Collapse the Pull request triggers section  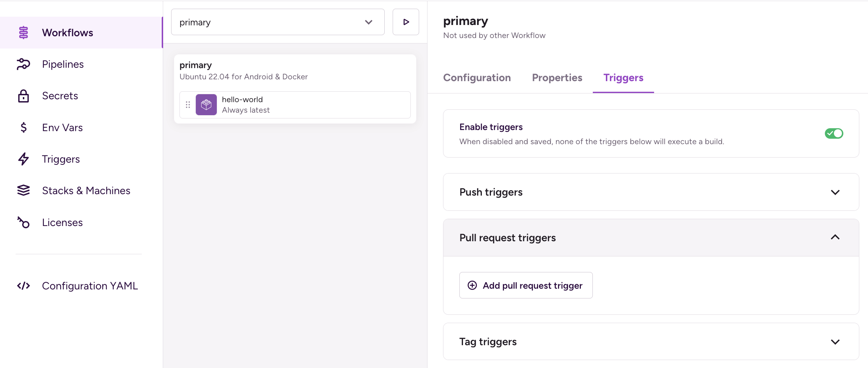pyautogui.click(x=651, y=238)
